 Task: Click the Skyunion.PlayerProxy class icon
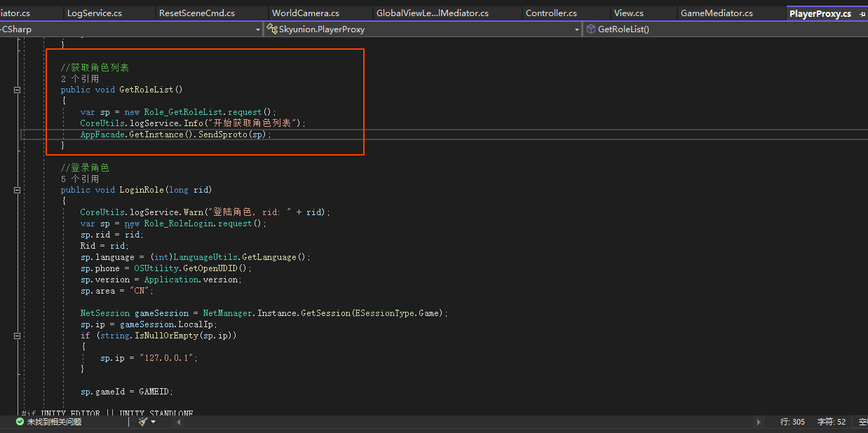[x=272, y=29]
